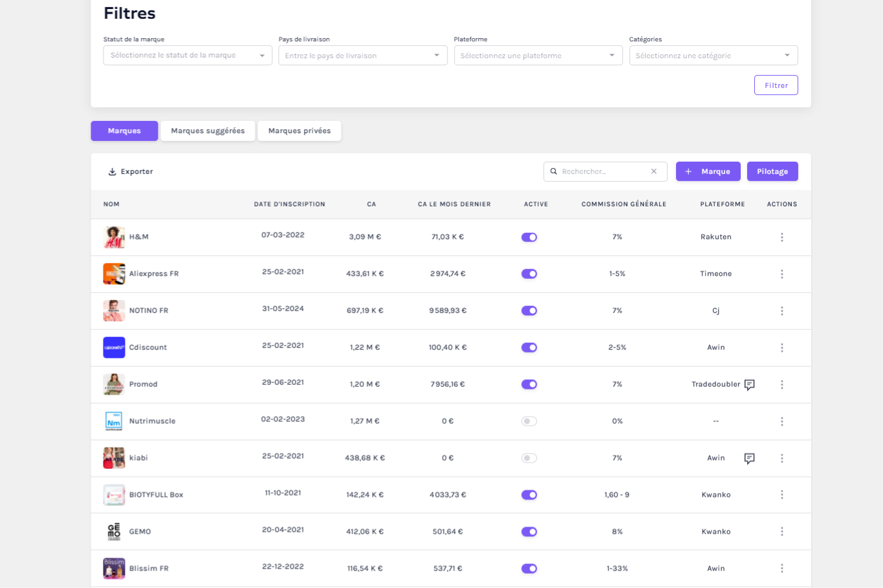Apply filters with the Filtrer button

point(776,85)
